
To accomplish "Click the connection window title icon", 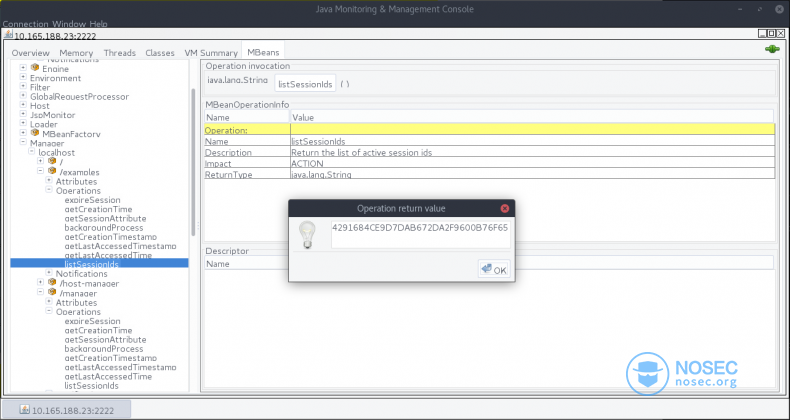I will tap(8, 34).
